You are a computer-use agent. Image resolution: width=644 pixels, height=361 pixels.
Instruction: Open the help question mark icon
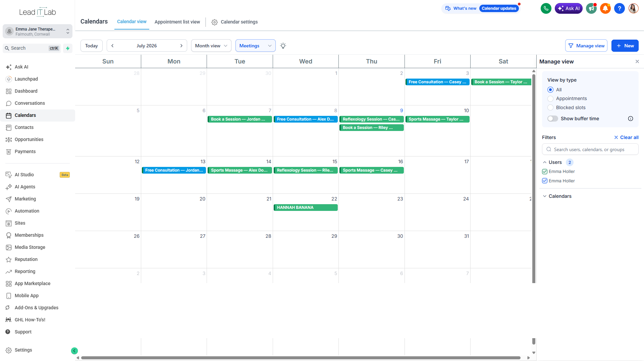619,8
